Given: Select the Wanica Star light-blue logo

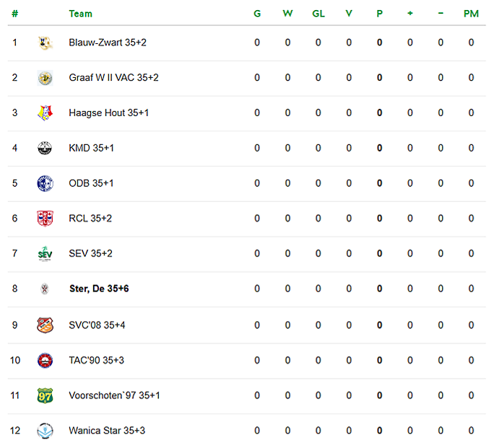Looking at the screenshot, I should tap(45, 431).
